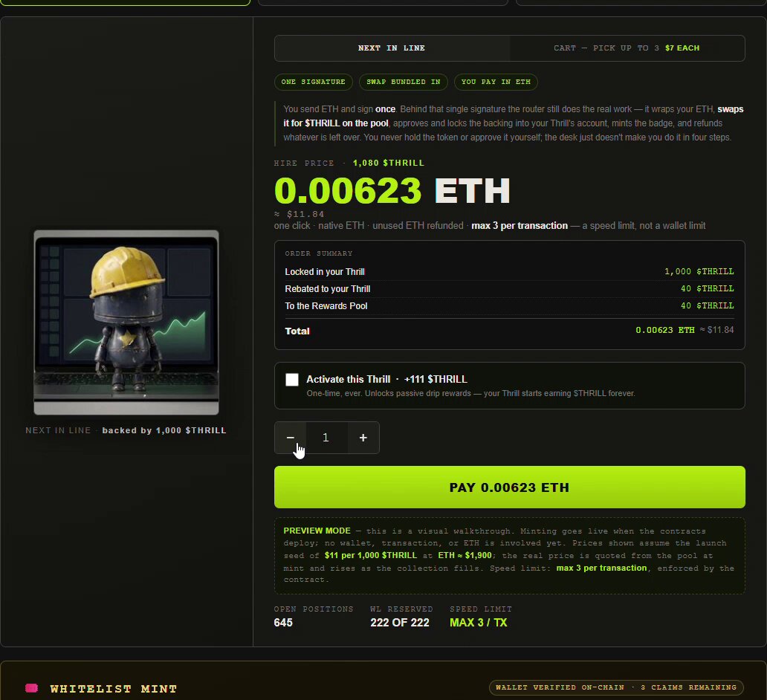
Task: Click the Open Positions 645 stat
Action: pyautogui.click(x=313, y=616)
